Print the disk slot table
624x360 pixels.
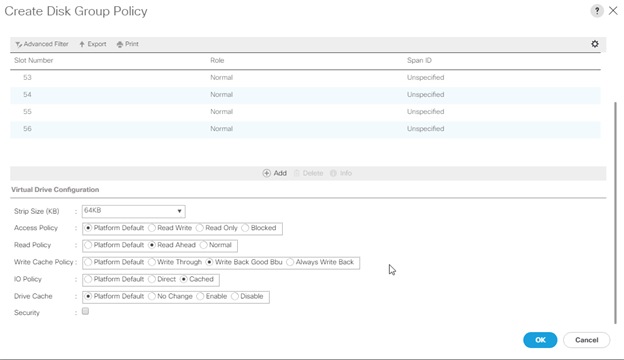128,44
